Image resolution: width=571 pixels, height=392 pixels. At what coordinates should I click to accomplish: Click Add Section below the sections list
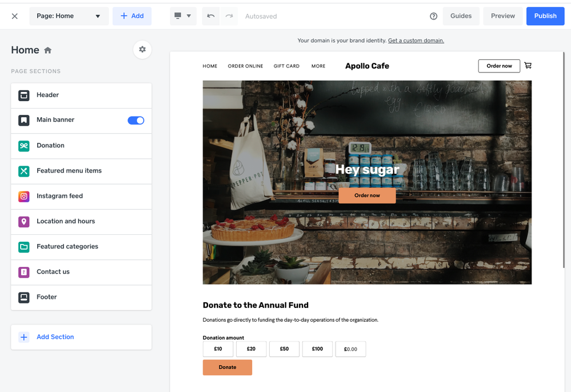[55, 337]
